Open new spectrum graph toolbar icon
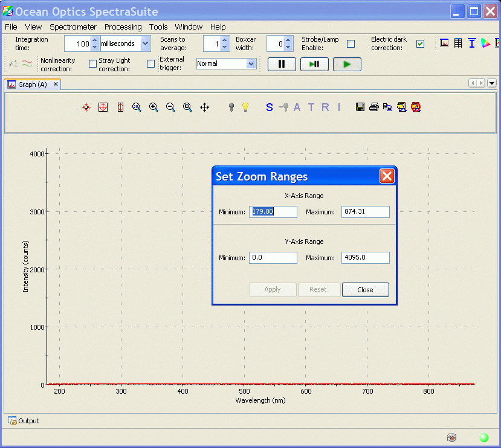This screenshot has height=448, width=501. click(x=444, y=43)
